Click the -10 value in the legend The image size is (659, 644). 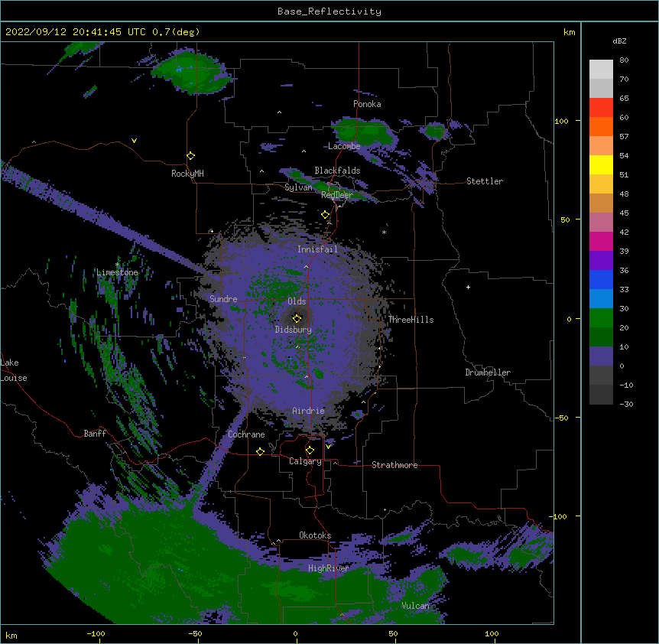626,385
